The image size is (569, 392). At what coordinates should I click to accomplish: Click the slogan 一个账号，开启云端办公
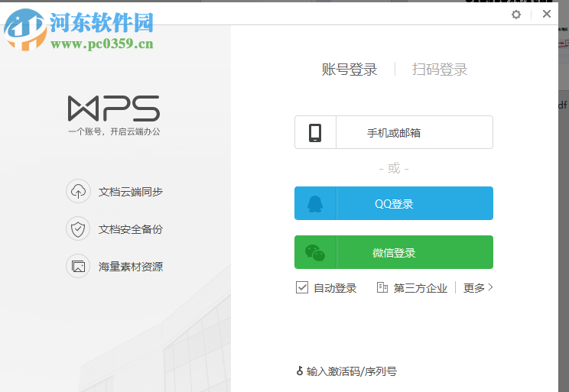[114, 131]
